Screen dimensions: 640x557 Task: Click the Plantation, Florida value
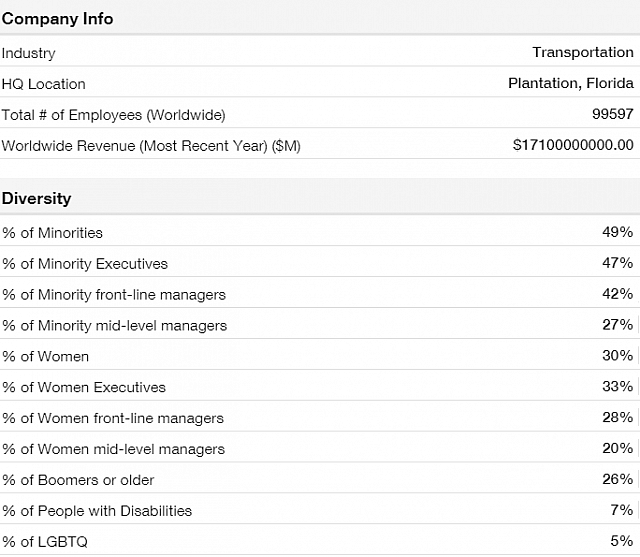coord(570,84)
